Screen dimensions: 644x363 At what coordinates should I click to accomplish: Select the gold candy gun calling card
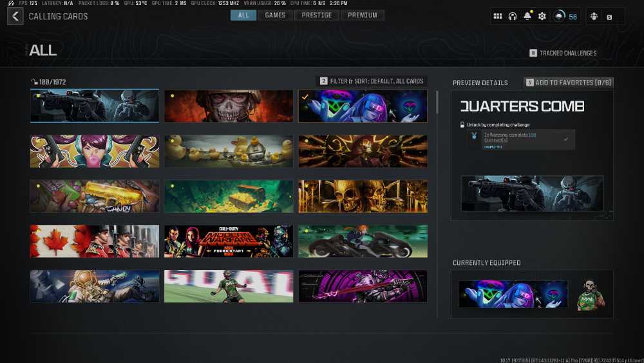(95, 196)
